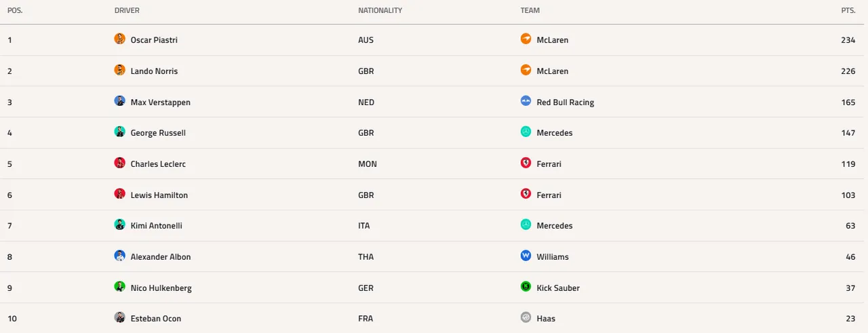Open the Esteban Ocon driver link
The height and width of the screenshot is (333, 868).
pos(156,319)
